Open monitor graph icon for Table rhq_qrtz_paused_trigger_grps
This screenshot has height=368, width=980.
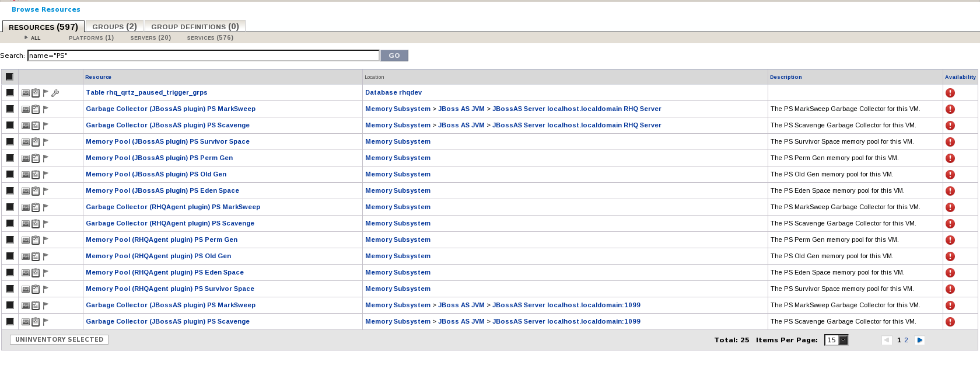[x=26, y=93]
